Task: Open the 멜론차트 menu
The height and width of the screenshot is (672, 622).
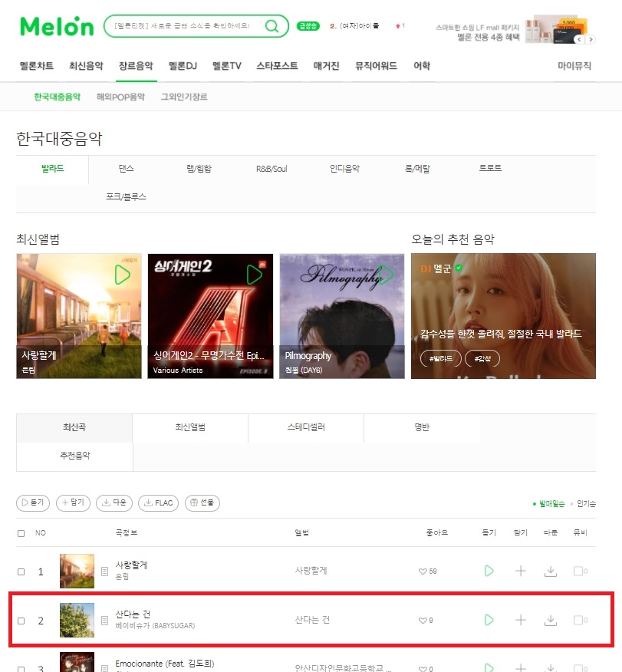Action: pyautogui.click(x=37, y=65)
